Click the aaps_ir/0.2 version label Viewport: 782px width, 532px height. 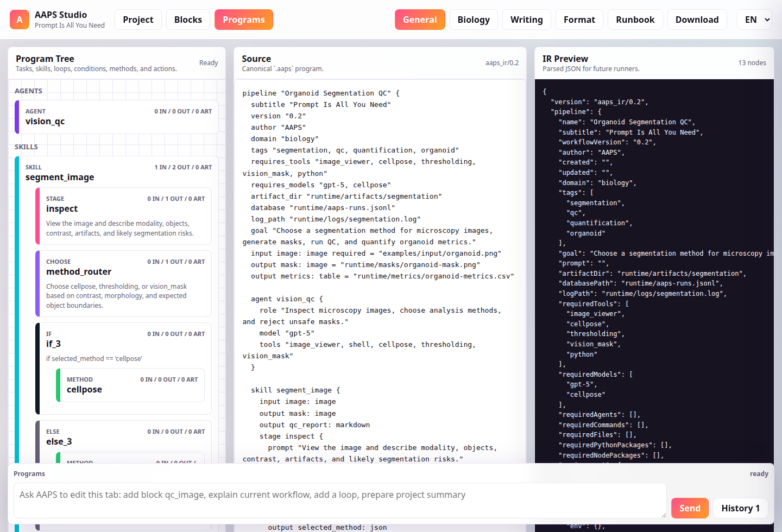coord(502,63)
